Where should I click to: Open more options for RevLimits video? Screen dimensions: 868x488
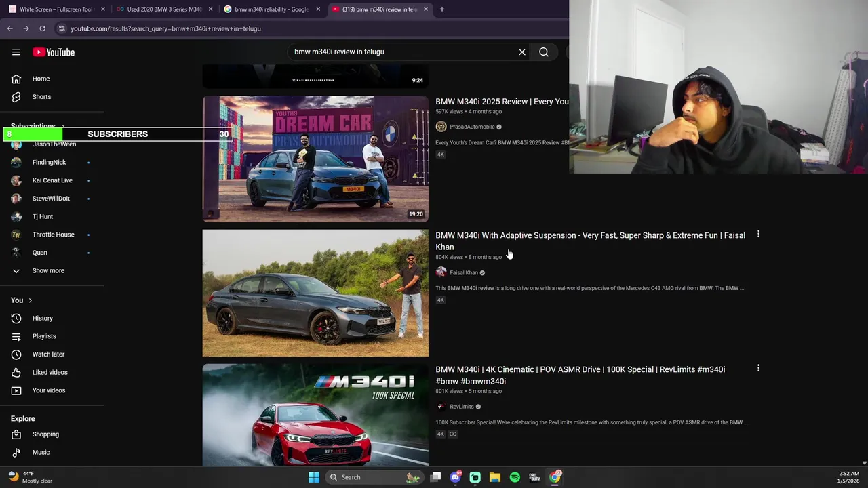click(758, 368)
